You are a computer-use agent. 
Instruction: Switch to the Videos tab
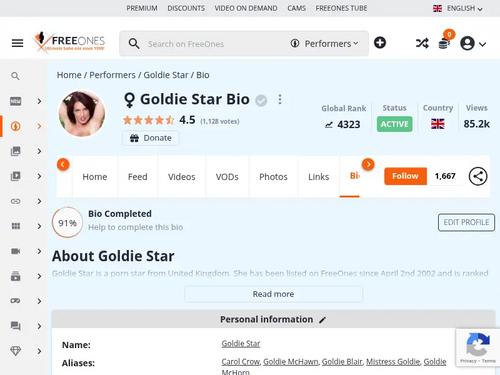(x=182, y=177)
